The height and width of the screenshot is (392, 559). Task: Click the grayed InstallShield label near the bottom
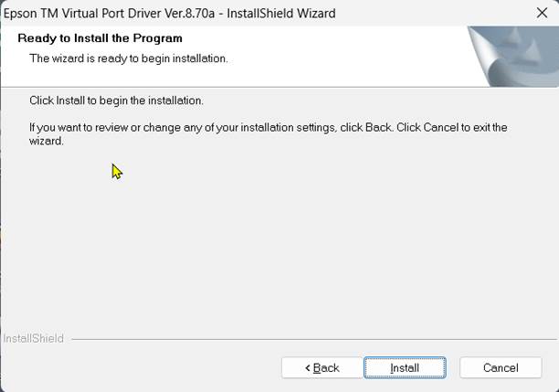pos(34,338)
